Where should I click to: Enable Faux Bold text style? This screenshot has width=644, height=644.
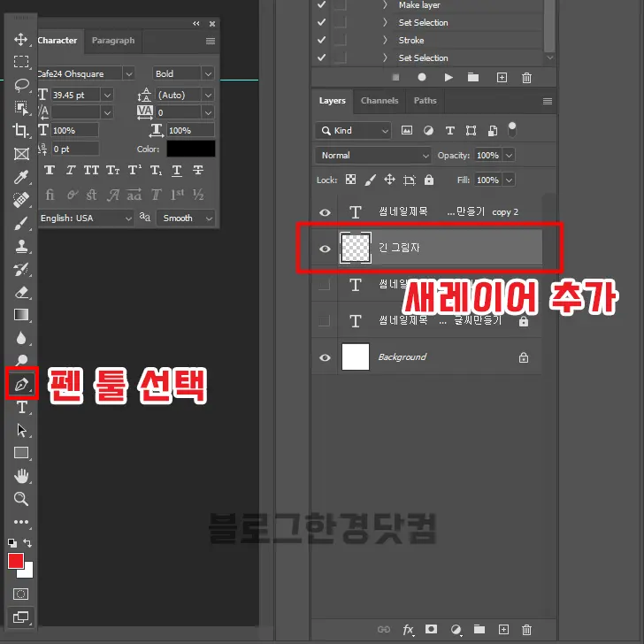50,170
